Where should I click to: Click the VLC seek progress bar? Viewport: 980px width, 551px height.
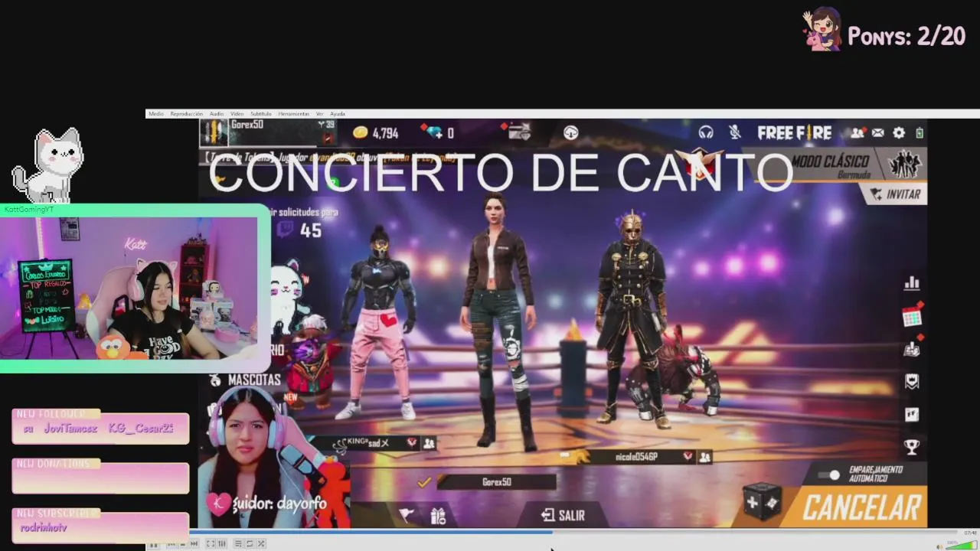[574, 532]
